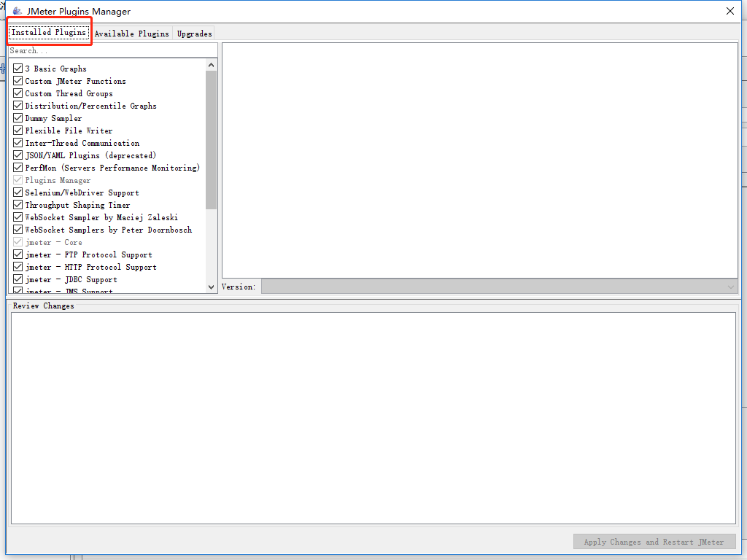Uncheck jmeter - HTTP Protocol Support checkbox
This screenshot has height=560, width=747.
tap(18, 266)
